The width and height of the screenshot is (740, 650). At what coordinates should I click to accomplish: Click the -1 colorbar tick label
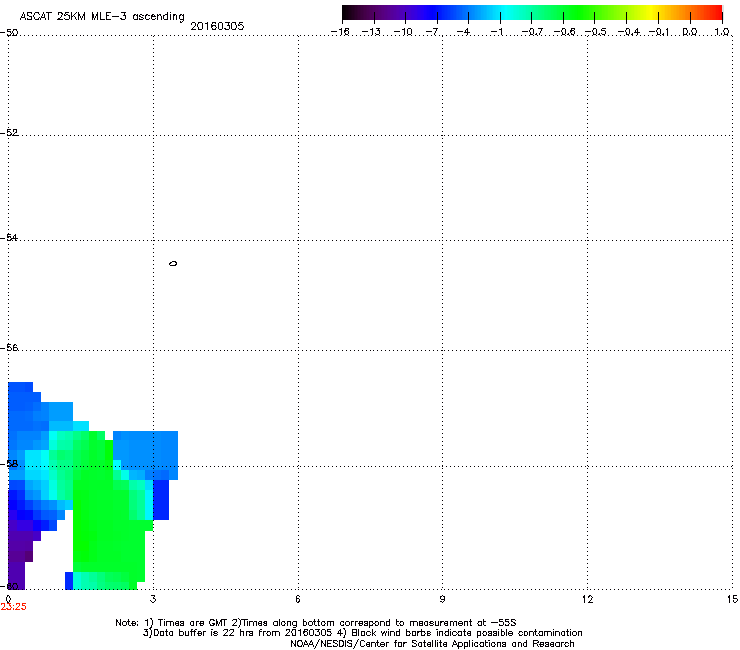pyautogui.click(x=497, y=32)
